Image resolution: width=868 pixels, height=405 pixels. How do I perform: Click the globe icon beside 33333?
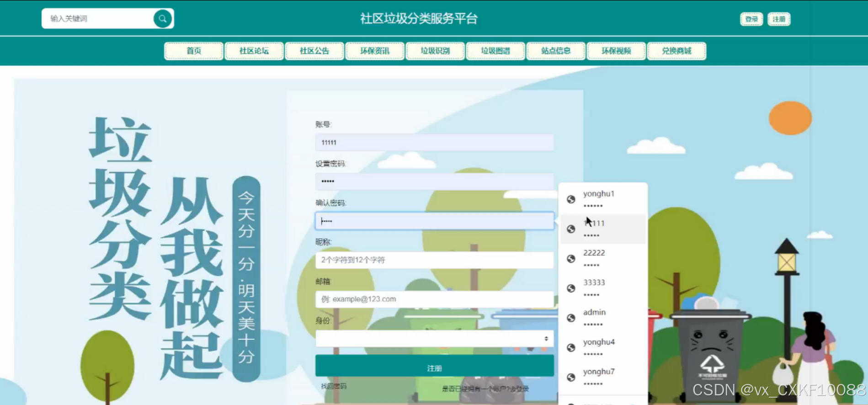[571, 288]
